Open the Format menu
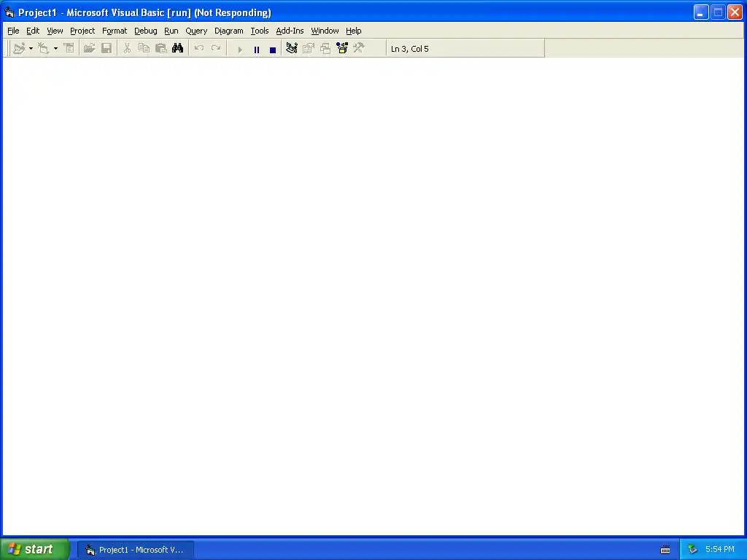The image size is (747, 560). (x=115, y=31)
